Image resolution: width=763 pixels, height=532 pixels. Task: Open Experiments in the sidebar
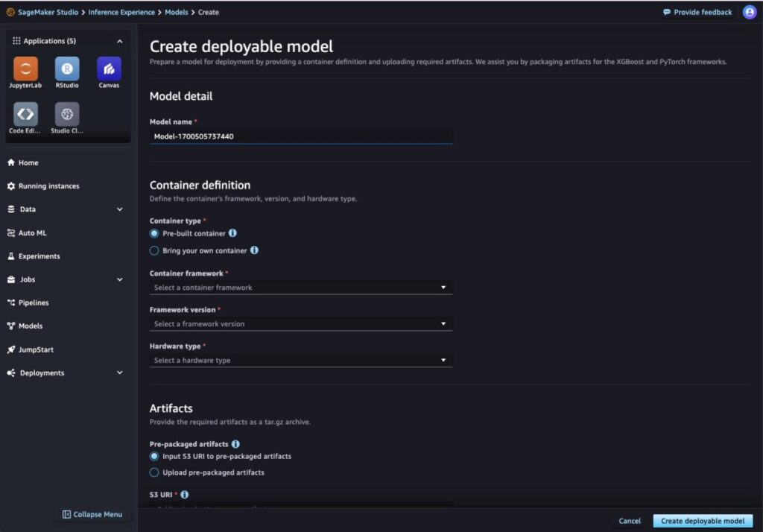tap(39, 256)
